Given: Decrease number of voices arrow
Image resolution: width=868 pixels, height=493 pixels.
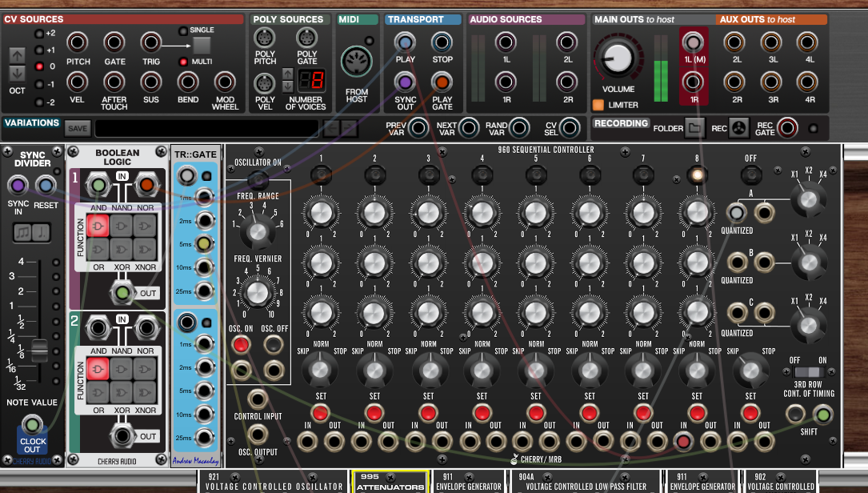Looking at the screenshot, I should click(288, 86).
